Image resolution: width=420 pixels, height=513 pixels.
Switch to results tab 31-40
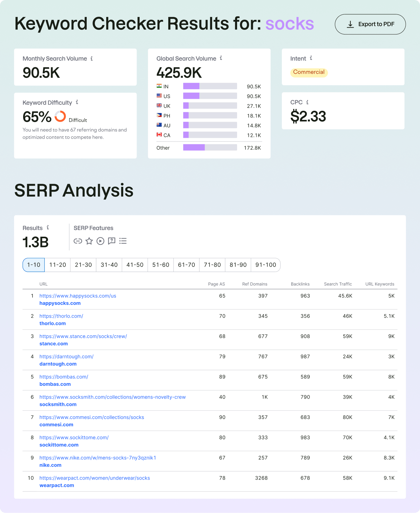[x=109, y=265]
